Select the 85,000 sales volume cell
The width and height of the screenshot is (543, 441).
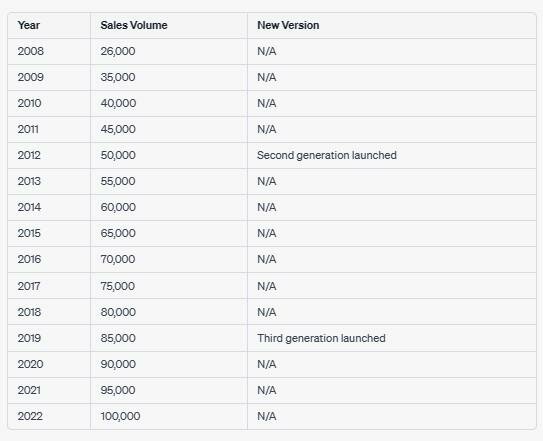click(x=169, y=338)
